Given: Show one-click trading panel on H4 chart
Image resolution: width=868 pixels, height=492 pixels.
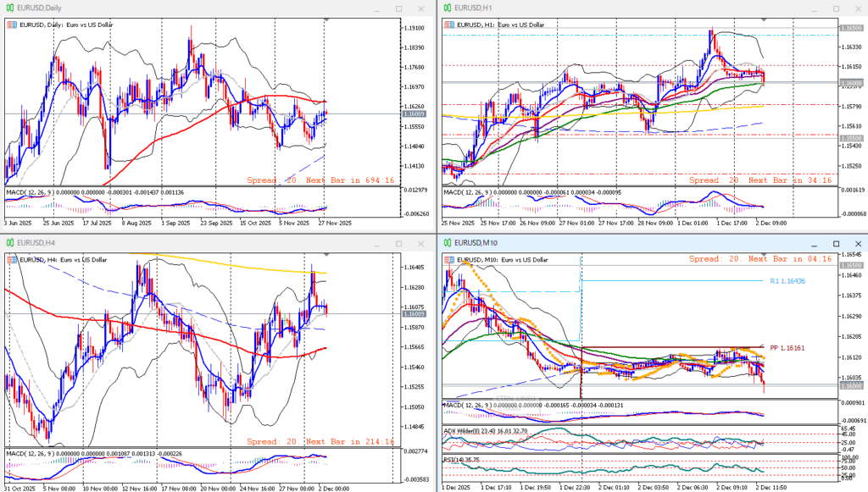Looking at the screenshot, I should [x=11, y=260].
